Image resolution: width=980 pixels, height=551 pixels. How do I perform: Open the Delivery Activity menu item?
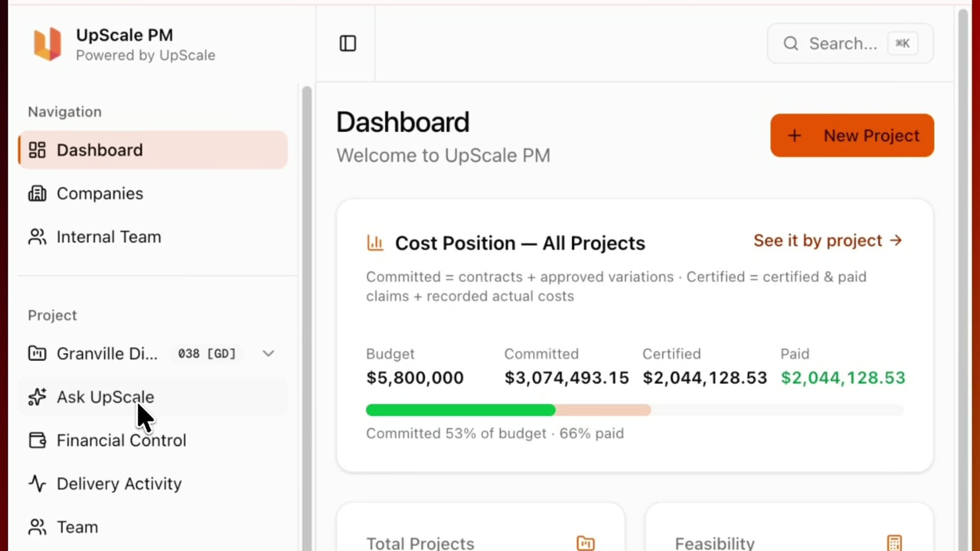153,484
